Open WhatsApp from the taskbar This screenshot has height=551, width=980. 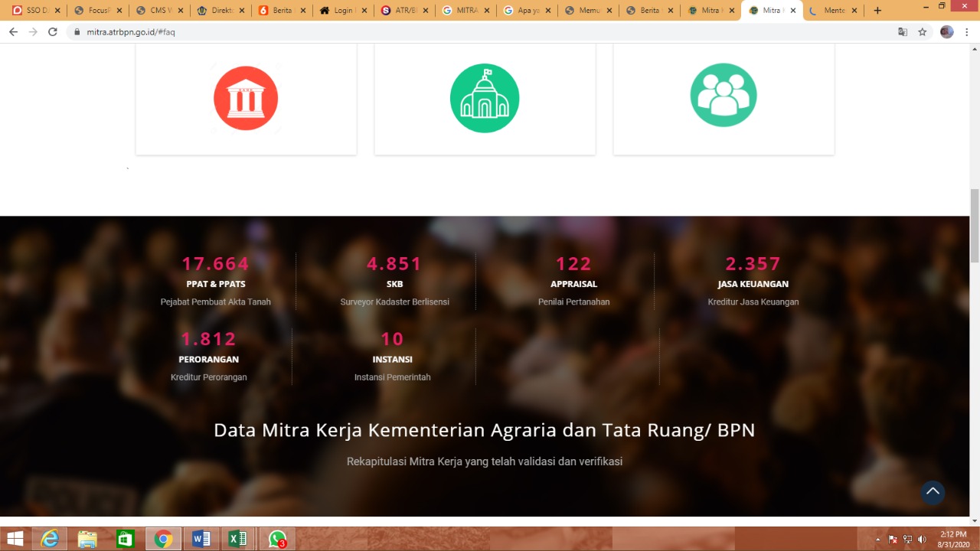tap(277, 539)
